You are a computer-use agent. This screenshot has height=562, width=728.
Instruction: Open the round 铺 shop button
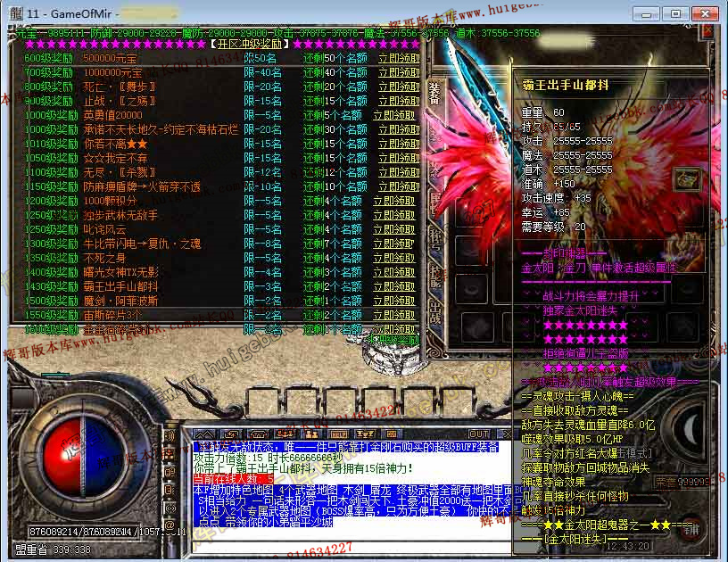[x=691, y=529]
